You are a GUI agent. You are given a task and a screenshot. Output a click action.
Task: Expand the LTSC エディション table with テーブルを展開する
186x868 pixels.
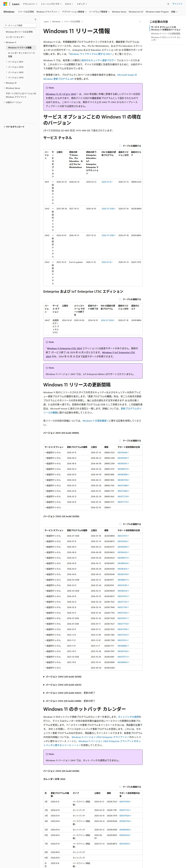(130, 299)
